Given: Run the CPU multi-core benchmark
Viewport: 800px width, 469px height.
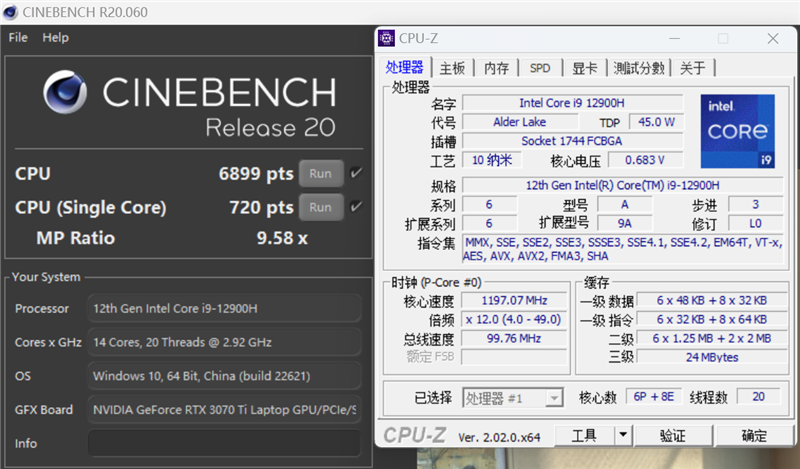Looking at the screenshot, I should [x=320, y=173].
